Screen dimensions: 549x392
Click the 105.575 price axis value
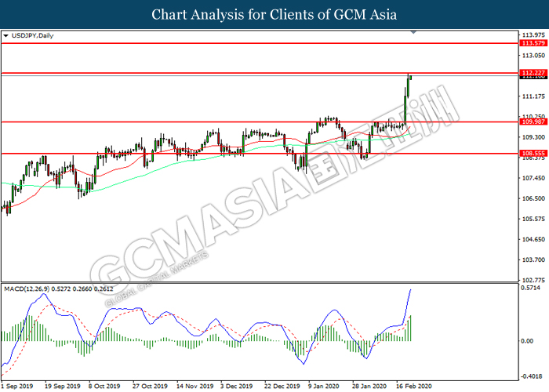[x=533, y=219]
